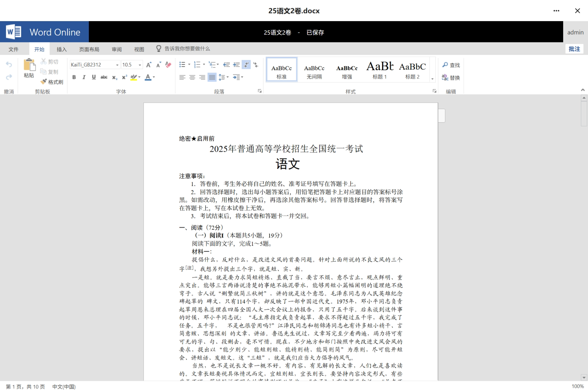Select the Format Painter (格式刷) tool
This screenshot has width=588, height=390.
[x=52, y=82]
